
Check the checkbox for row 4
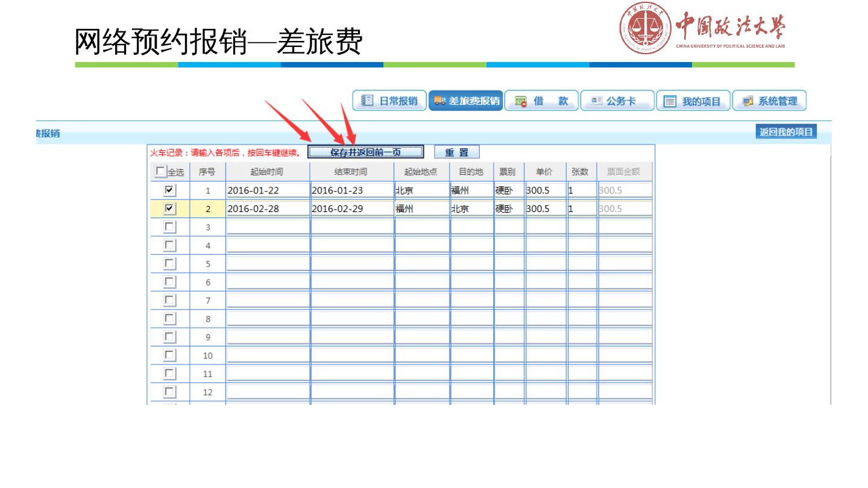(169, 245)
